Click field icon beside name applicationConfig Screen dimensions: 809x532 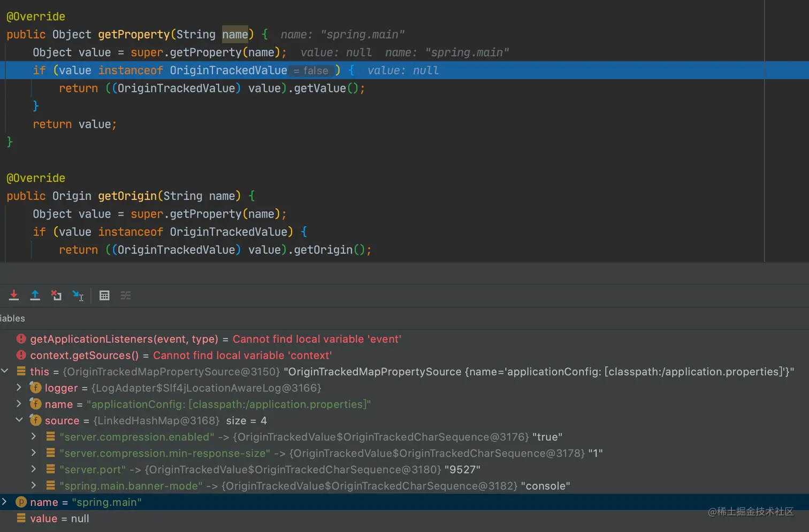point(35,404)
